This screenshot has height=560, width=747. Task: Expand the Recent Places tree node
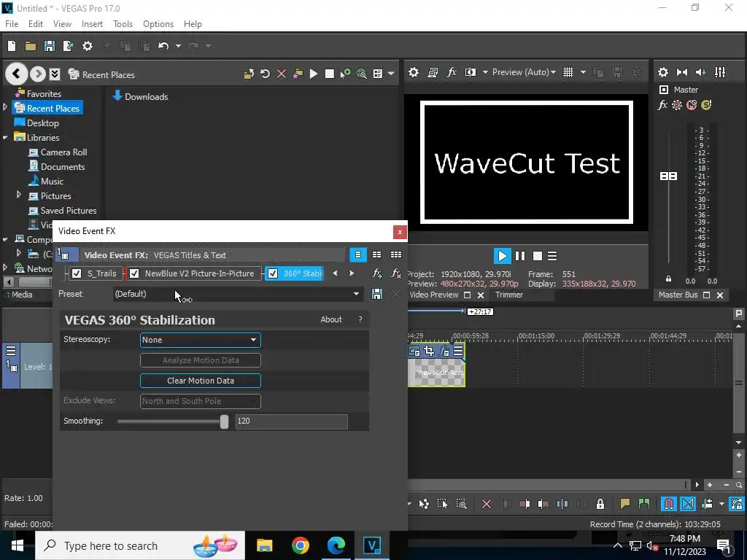coord(5,108)
